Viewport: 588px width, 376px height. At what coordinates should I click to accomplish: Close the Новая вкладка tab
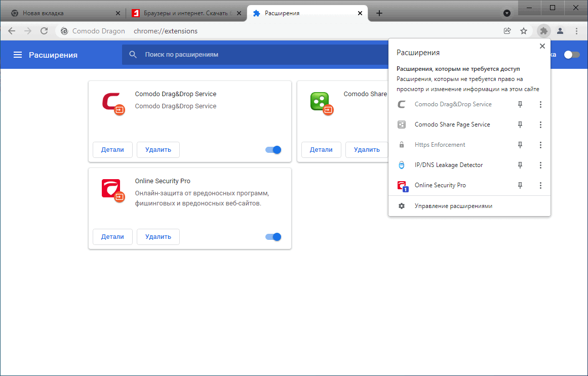pos(117,13)
